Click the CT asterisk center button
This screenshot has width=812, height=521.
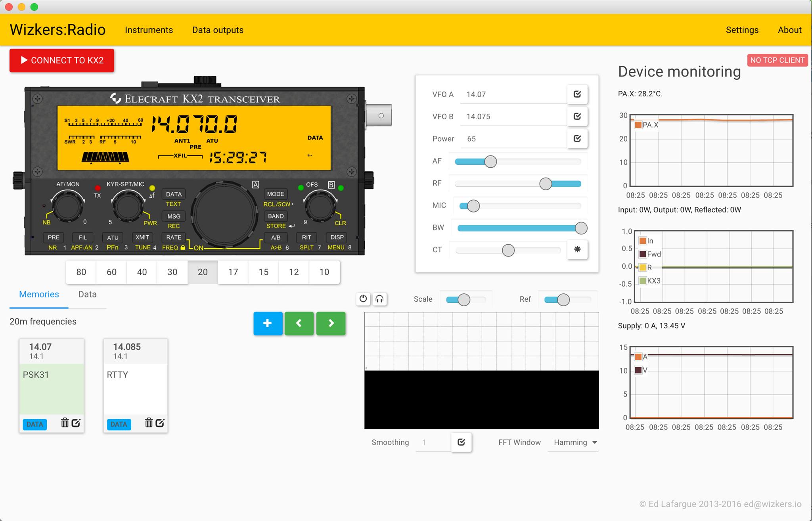(x=577, y=249)
